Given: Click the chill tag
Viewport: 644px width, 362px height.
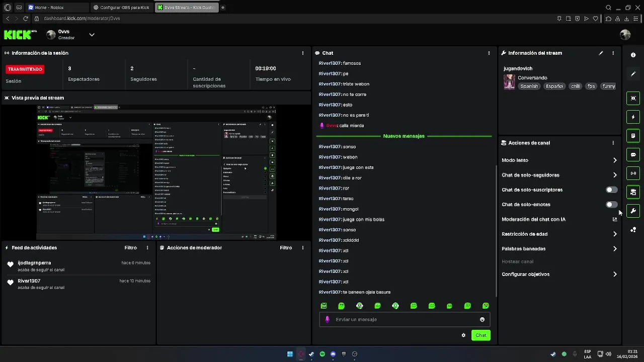Looking at the screenshot, I should [576, 86].
